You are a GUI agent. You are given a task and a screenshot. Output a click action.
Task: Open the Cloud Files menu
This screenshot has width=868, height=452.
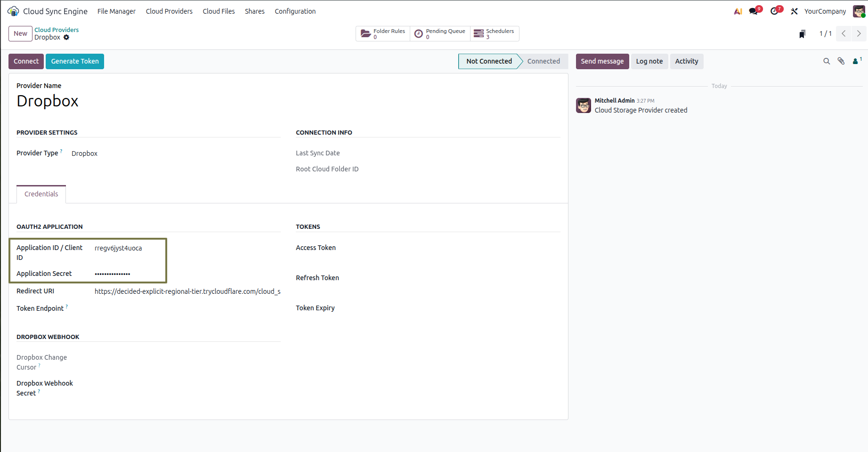(219, 11)
